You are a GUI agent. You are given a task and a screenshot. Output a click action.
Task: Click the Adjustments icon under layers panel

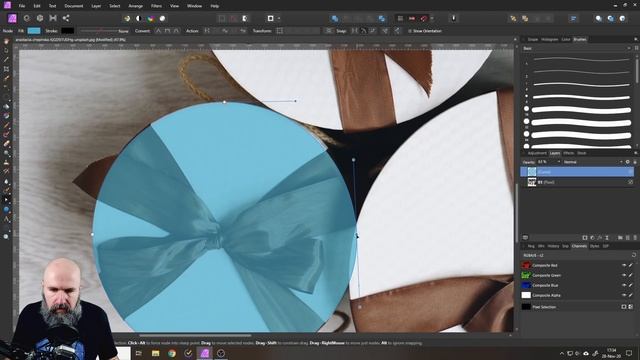592,238
